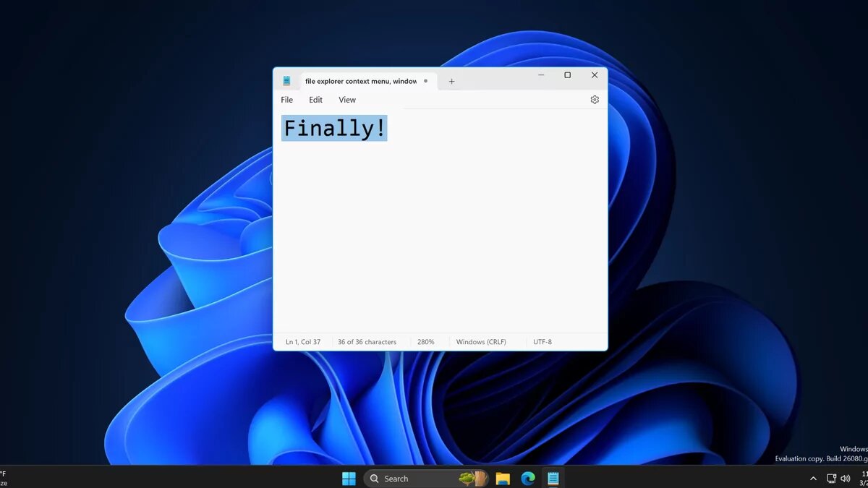Minimize the Notepad window

click(541, 75)
